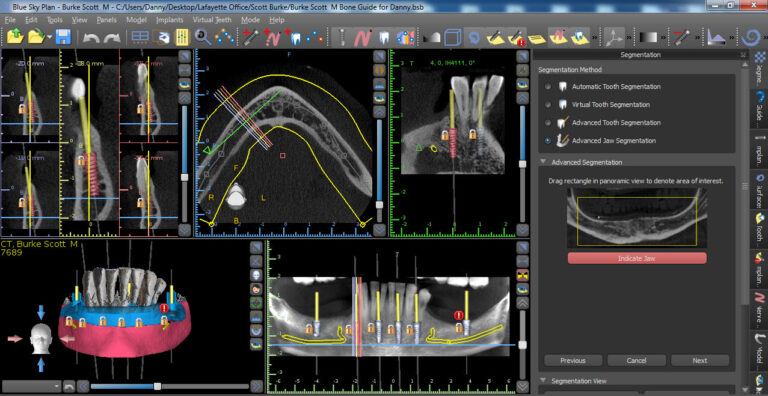The height and width of the screenshot is (396, 768).
Task: Click the curve points panoramic tool icon
Action: pos(224,37)
